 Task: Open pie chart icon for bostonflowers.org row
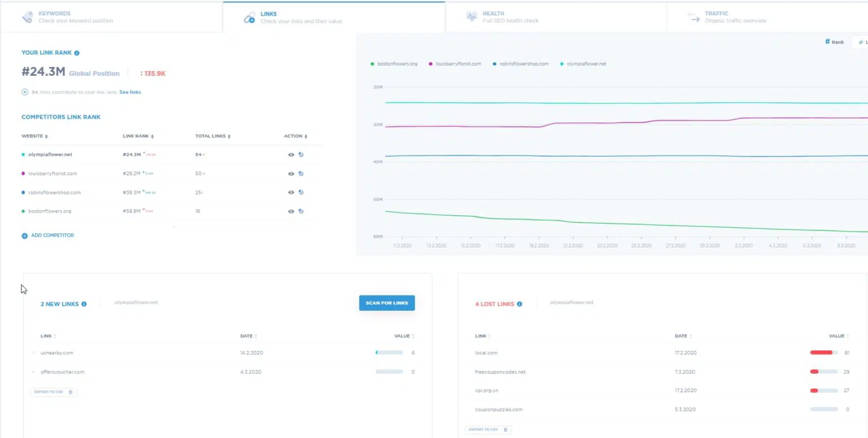point(301,211)
